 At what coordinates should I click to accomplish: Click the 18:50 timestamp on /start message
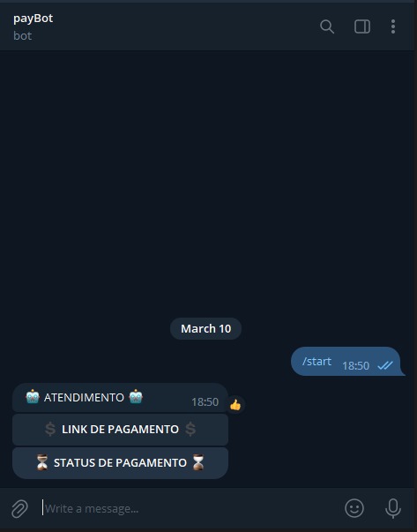pos(355,366)
